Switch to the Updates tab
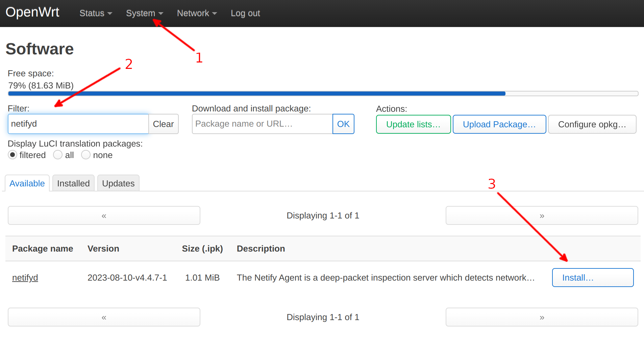The width and height of the screenshot is (644, 339). (118, 183)
